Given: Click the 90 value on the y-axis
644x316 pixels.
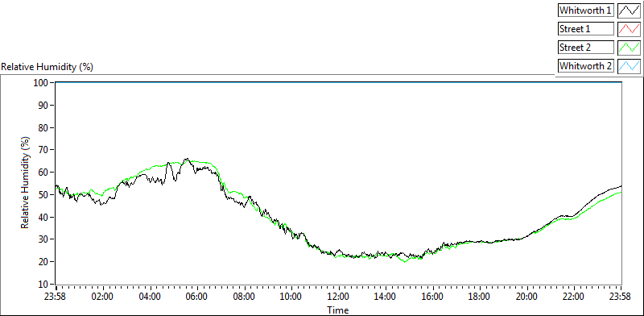Looking at the screenshot, I should click(44, 106).
